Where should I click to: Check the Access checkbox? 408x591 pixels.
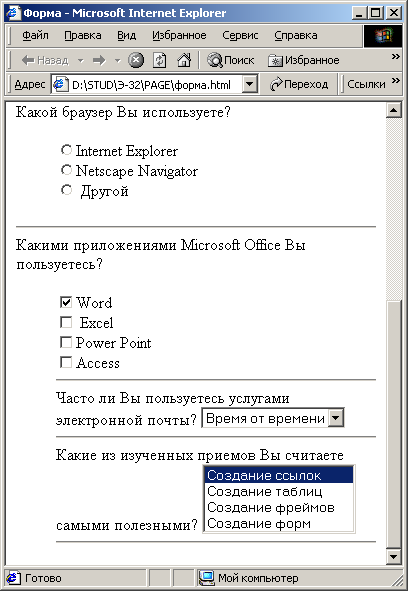click(x=66, y=362)
